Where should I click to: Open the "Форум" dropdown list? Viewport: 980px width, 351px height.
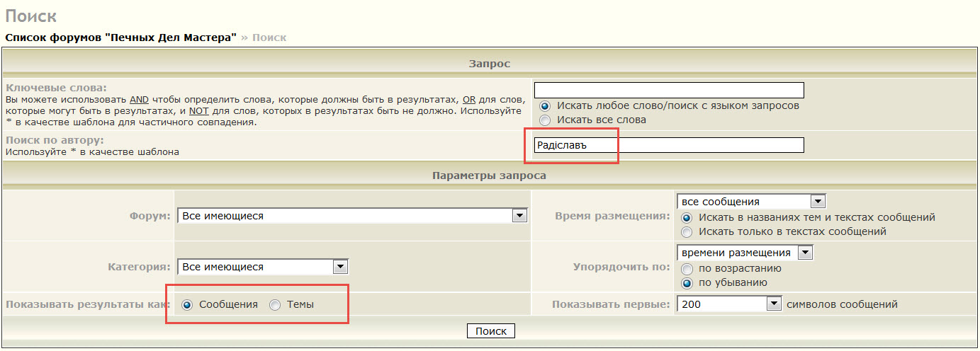352,216
